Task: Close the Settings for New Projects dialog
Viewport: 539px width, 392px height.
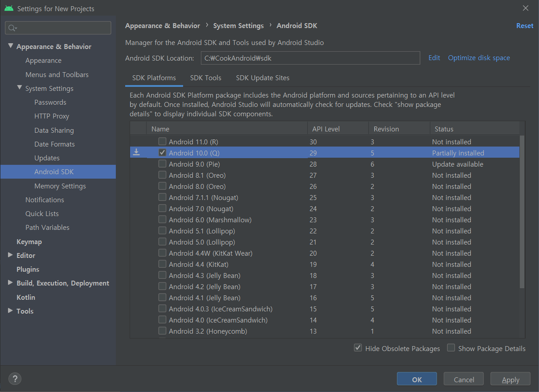Action: (526, 8)
